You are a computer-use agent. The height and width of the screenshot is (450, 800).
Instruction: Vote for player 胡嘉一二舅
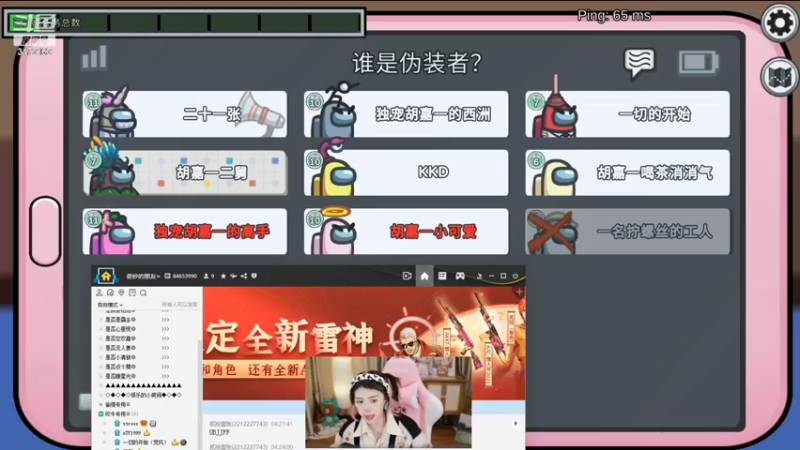coord(185,172)
